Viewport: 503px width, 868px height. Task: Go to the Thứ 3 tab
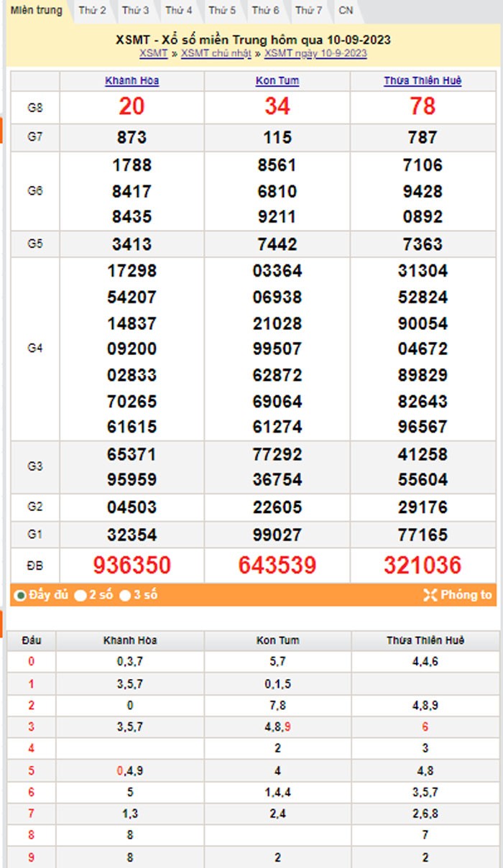[x=135, y=11]
